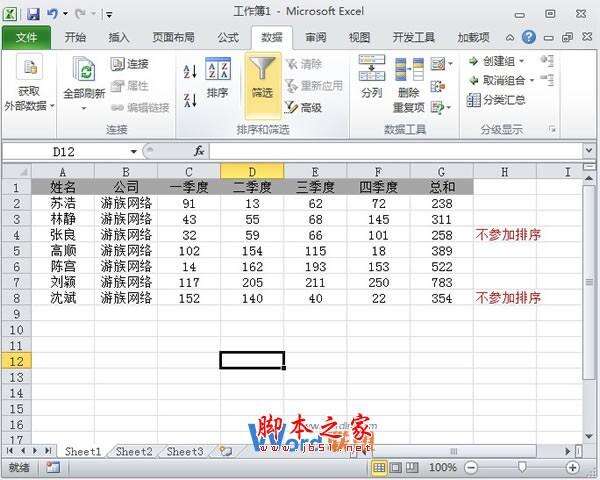Click the 分列 text-to-columns icon
600x480 pixels.
pos(372,69)
